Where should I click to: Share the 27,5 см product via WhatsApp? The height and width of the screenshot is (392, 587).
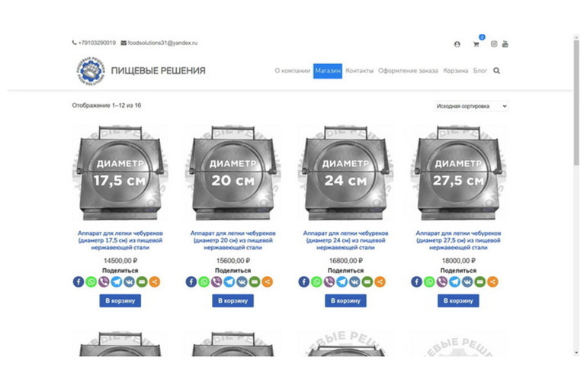(429, 281)
